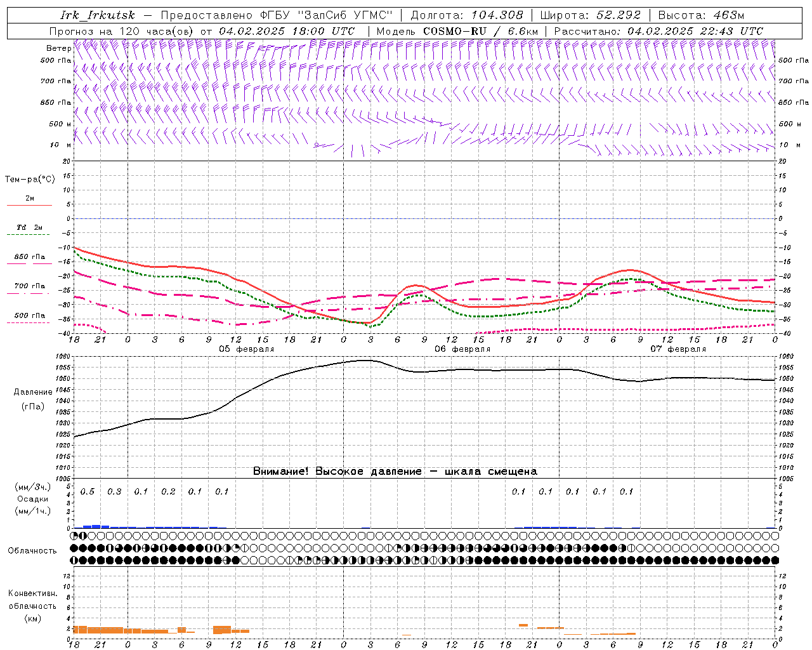
Task: Click the Осадки precipitation label
Action: point(33,499)
